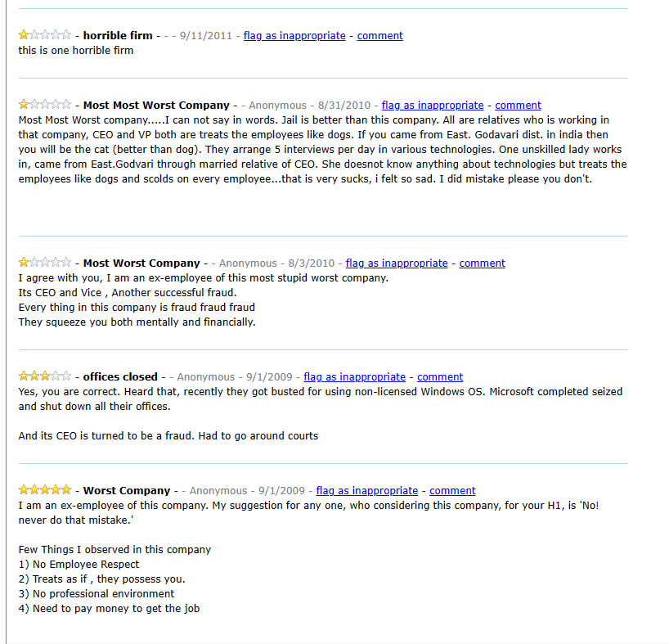This screenshot has width=669, height=644.
Task: Flag 'Most Most Worst Company' review as inappropriate
Action: click(433, 106)
